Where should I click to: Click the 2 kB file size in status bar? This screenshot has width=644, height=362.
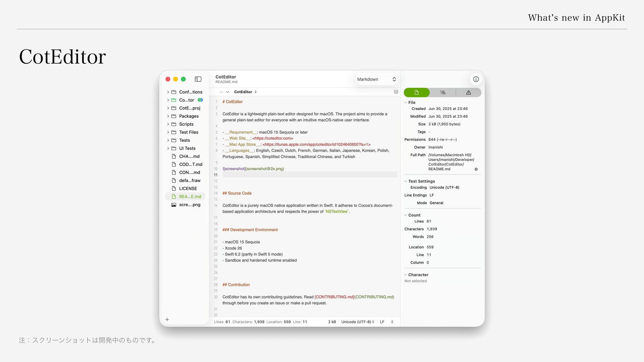[332, 322]
